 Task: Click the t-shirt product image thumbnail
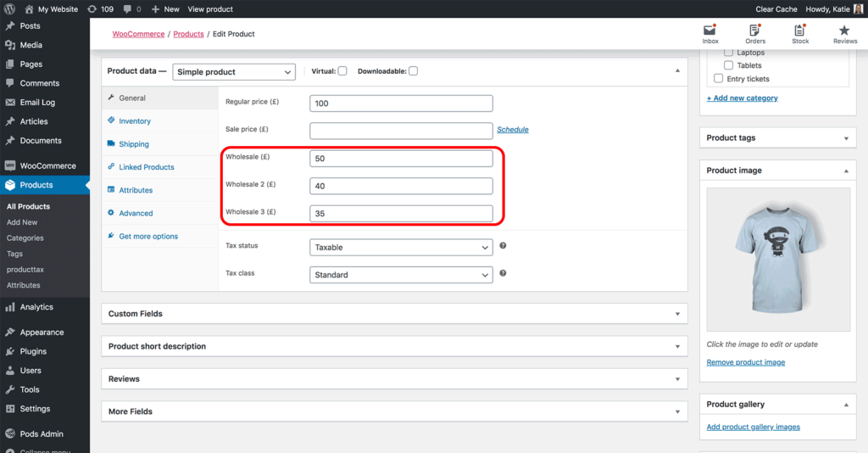(x=778, y=259)
